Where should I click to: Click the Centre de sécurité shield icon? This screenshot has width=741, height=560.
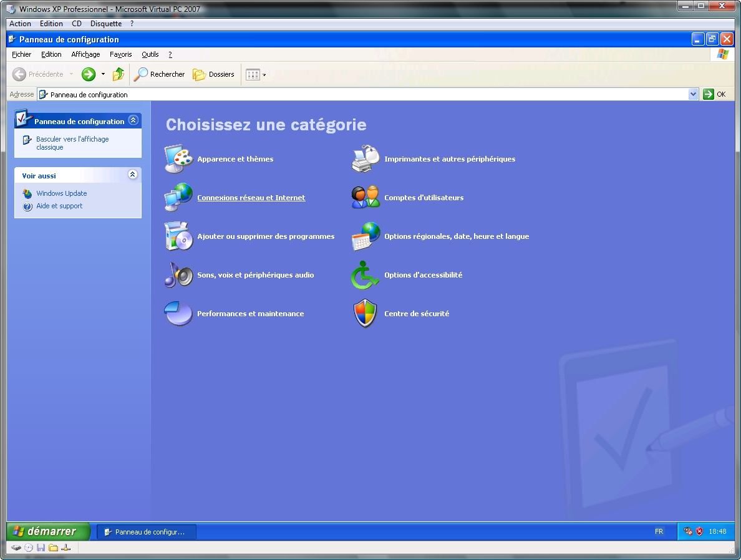[x=366, y=313]
